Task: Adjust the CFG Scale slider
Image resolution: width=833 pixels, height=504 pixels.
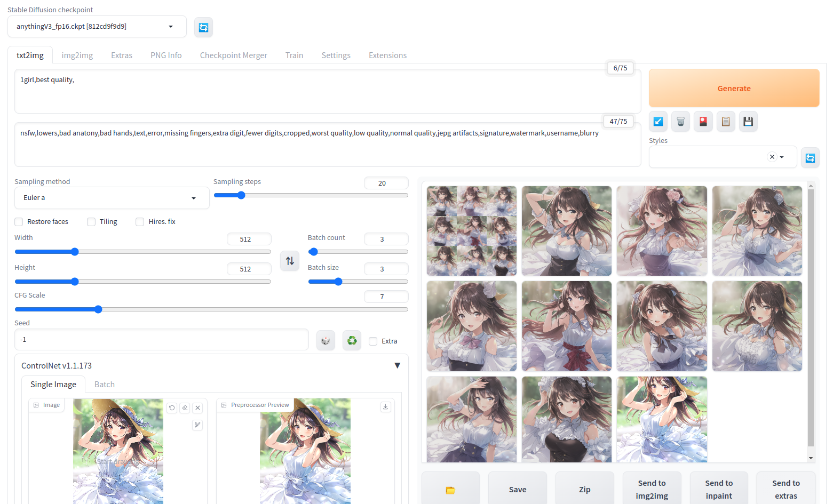Action: coord(98,309)
